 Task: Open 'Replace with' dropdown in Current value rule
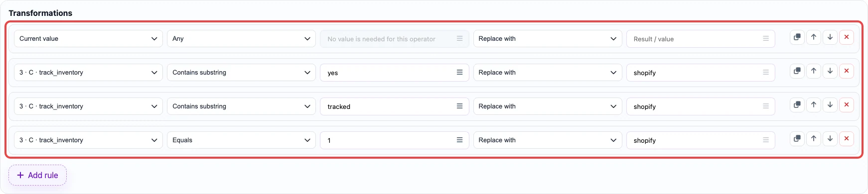coord(548,39)
